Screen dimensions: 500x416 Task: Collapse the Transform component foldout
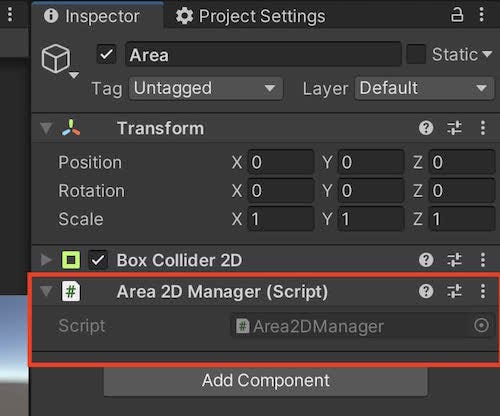click(46, 128)
